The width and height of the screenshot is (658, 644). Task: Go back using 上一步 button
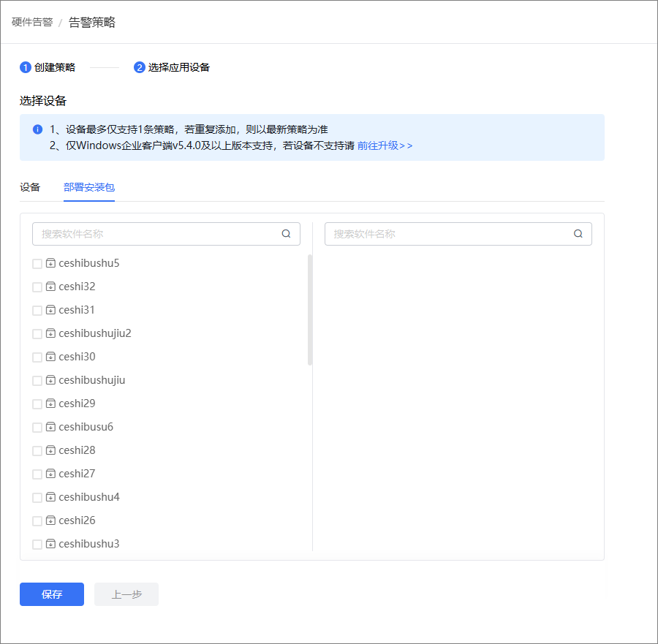[x=126, y=594]
